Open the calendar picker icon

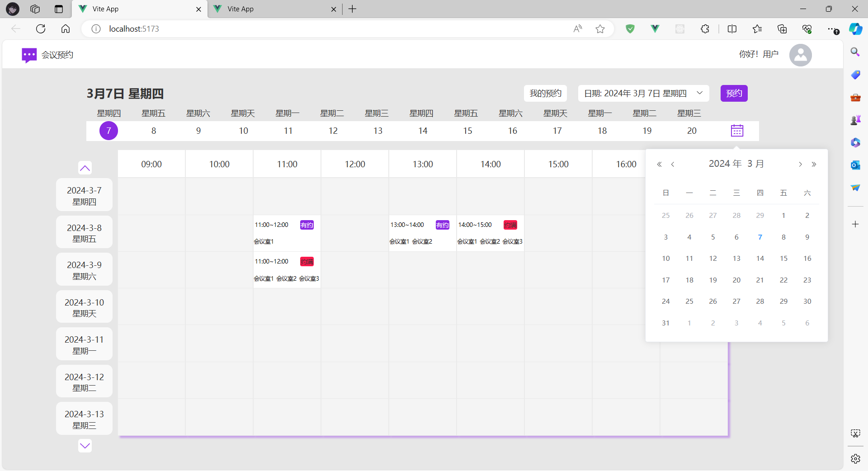[737, 131]
